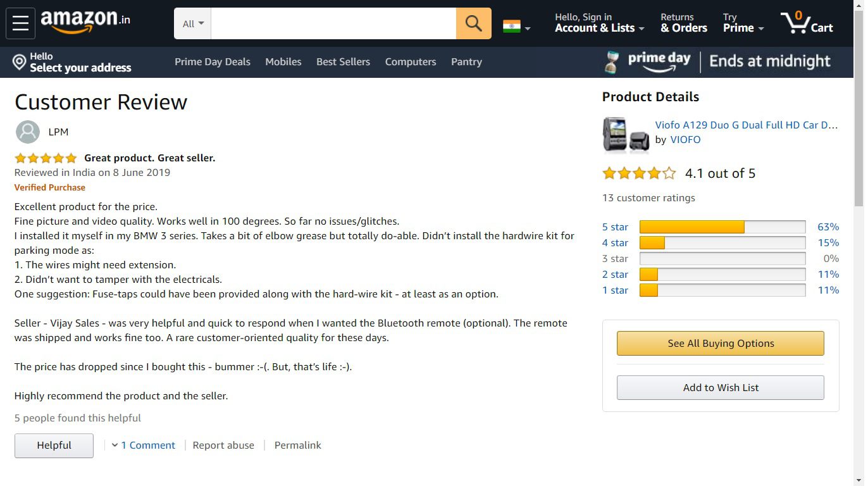The width and height of the screenshot is (868, 486).
Task: Click the 5 star rating bar
Action: click(x=722, y=227)
